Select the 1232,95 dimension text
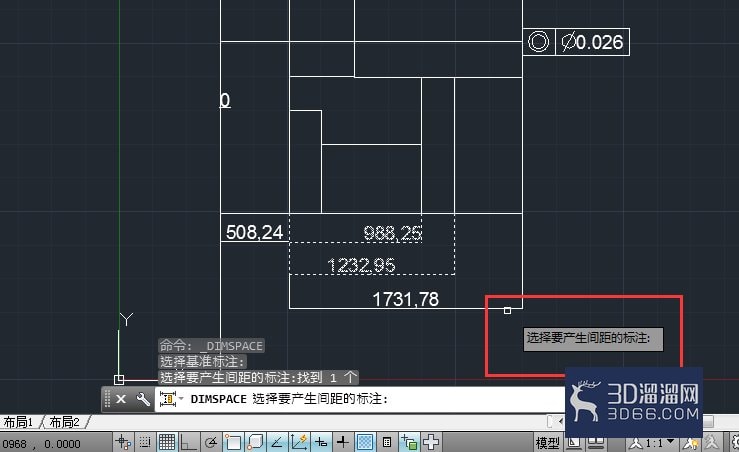Screen dimensions: 739x452 [x=361, y=265]
